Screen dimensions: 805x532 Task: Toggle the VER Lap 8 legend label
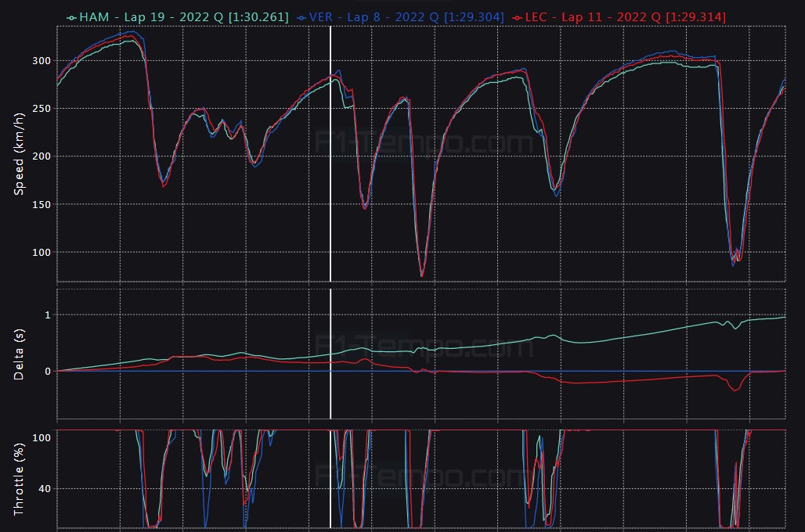(406, 17)
